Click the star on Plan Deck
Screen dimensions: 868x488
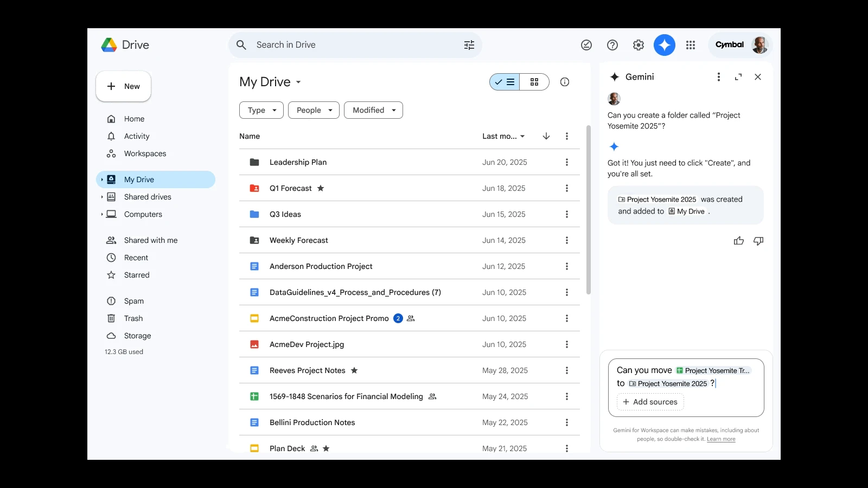click(x=326, y=448)
